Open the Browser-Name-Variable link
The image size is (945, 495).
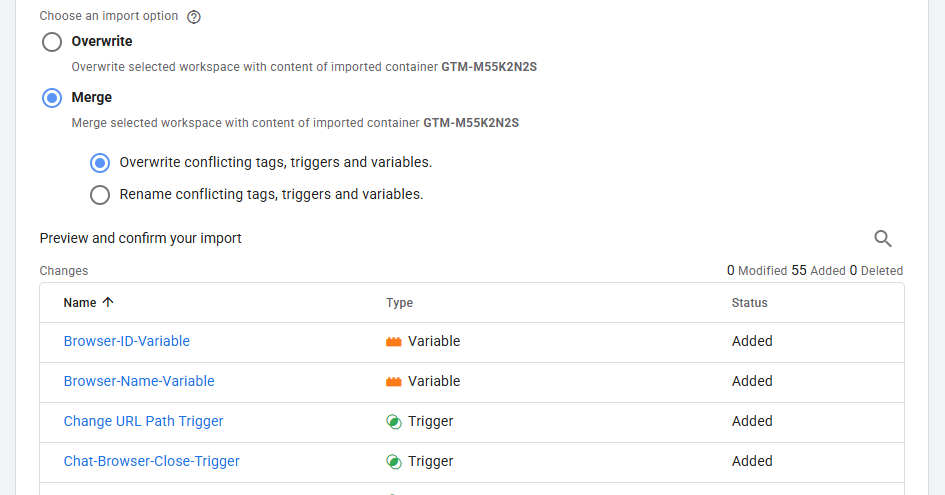click(139, 381)
